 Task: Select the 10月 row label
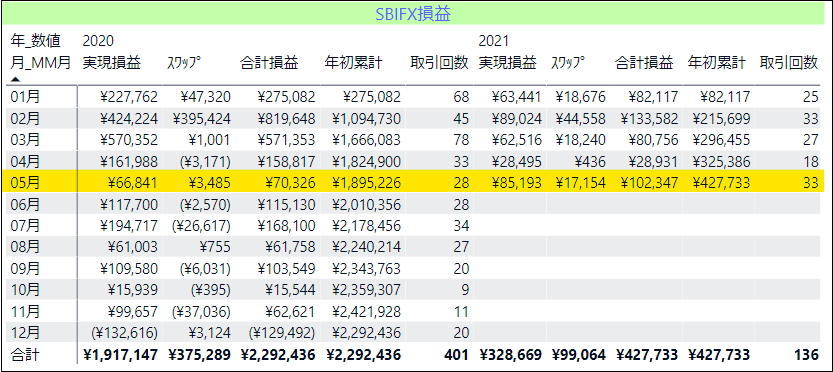click(26, 290)
